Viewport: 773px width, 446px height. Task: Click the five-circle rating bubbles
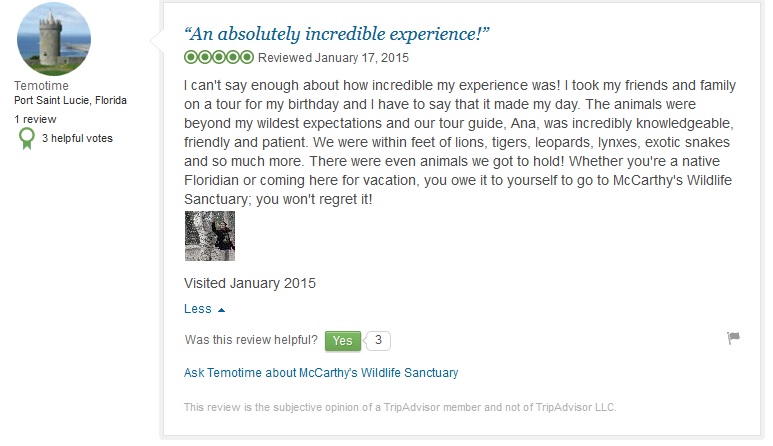(x=219, y=56)
